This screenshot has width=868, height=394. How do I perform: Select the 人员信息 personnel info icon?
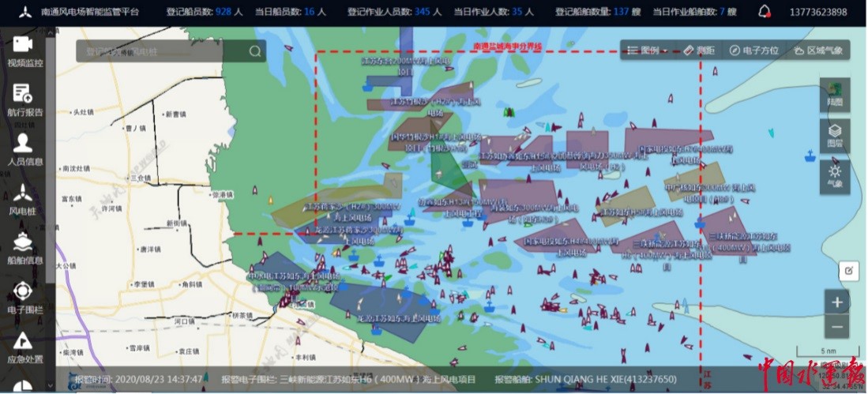24,150
